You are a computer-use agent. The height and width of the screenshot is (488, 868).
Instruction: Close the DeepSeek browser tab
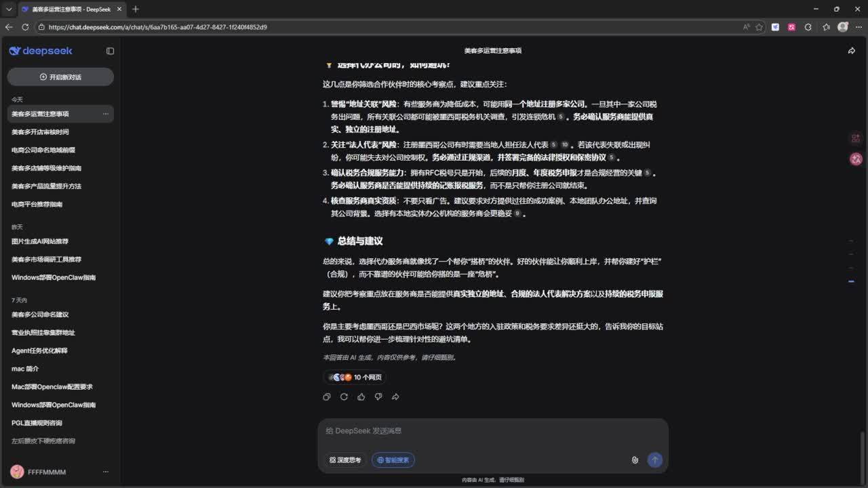(x=120, y=9)
